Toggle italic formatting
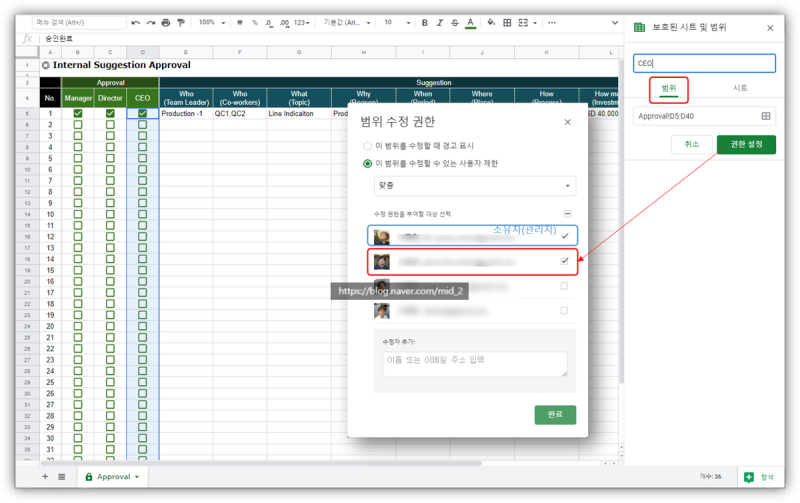This screenshot has width=800, height=503. coord(439,22)
